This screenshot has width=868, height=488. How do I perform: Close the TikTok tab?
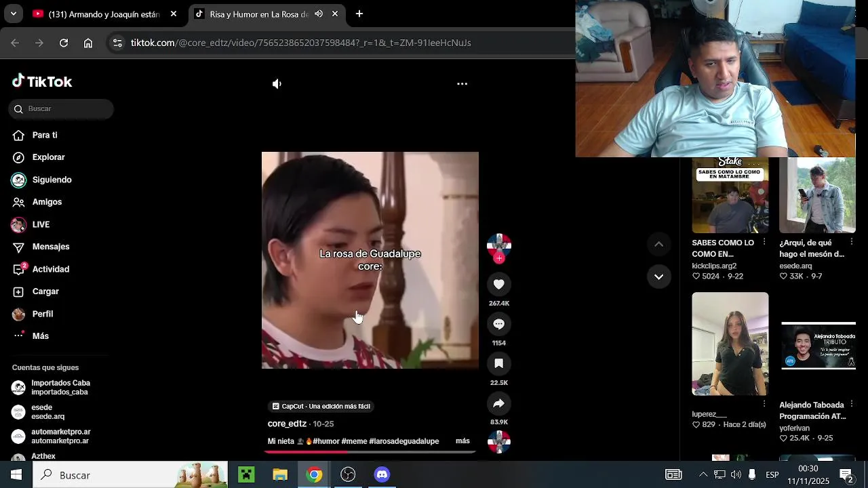pyautogui.click(x=335, y=14)
